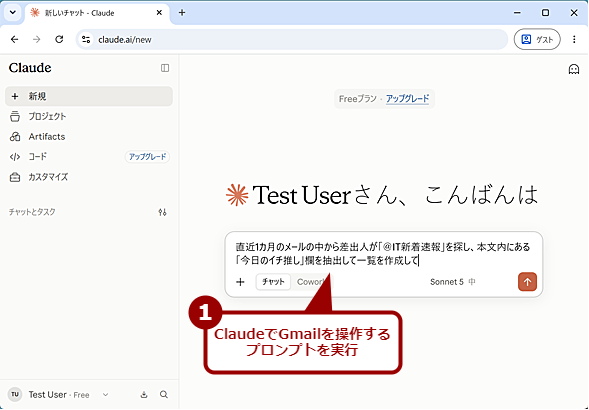Reload the page with the refresh icon
This screenshot has height=410, width=589.
pos(59,39)
